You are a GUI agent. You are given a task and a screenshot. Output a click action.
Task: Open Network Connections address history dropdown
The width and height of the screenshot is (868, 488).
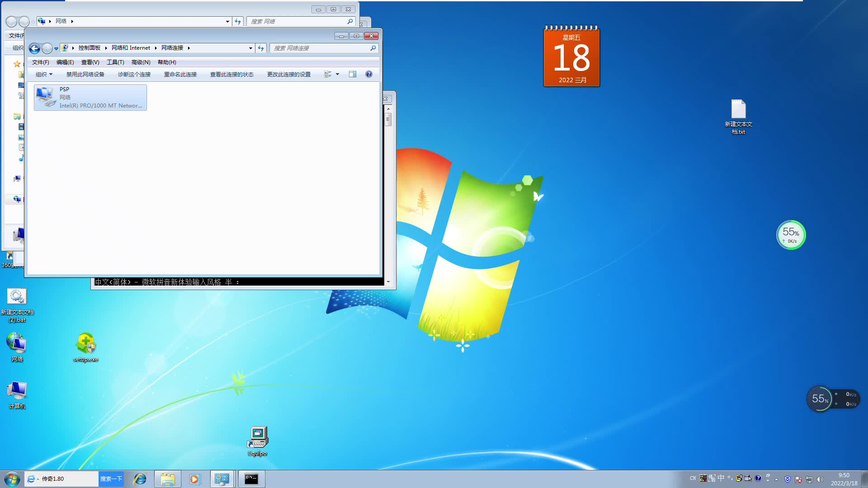(250, 48)
